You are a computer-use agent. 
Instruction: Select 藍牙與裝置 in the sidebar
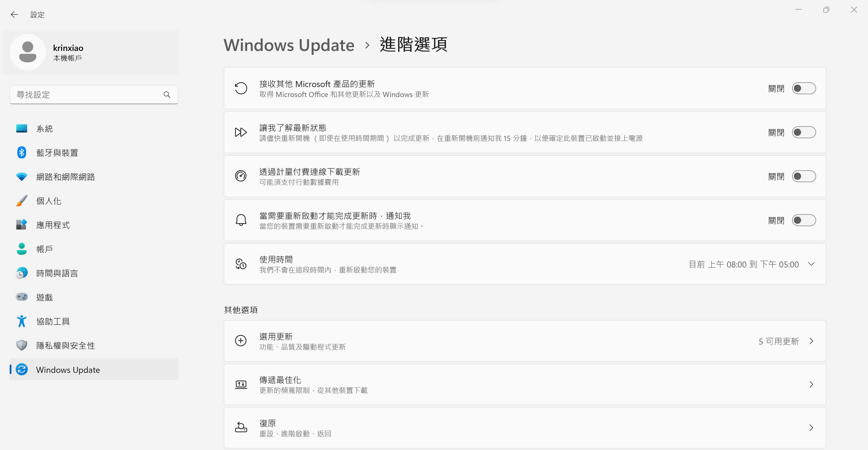click(x=94, y=153)
